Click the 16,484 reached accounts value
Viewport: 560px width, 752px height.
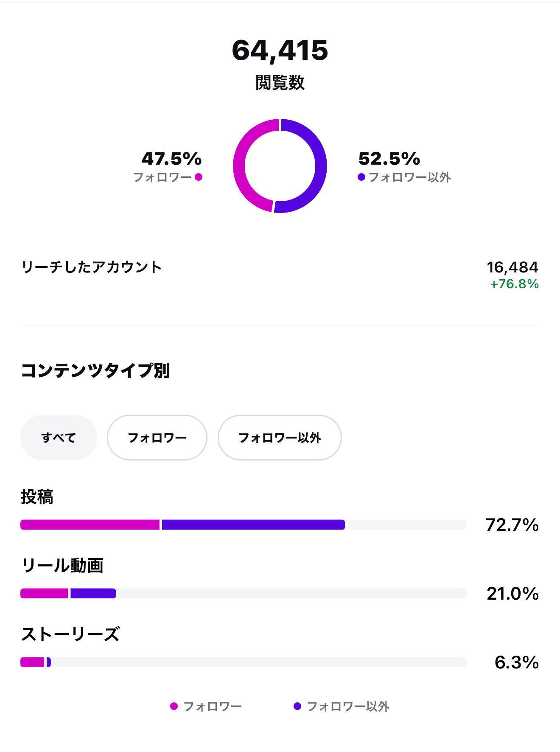click(x=512, y=267)
